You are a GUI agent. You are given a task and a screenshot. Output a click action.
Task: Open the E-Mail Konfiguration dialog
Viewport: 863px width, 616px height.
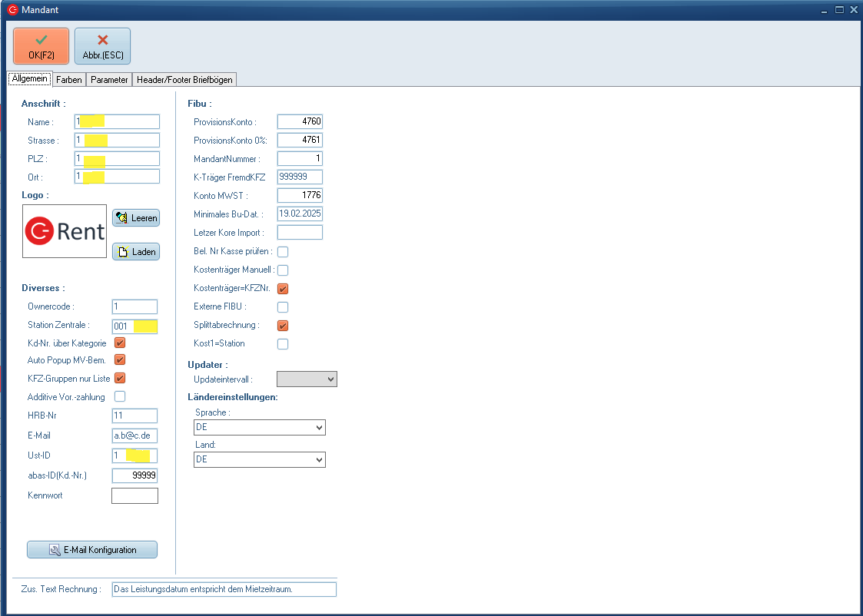[92, 550]
